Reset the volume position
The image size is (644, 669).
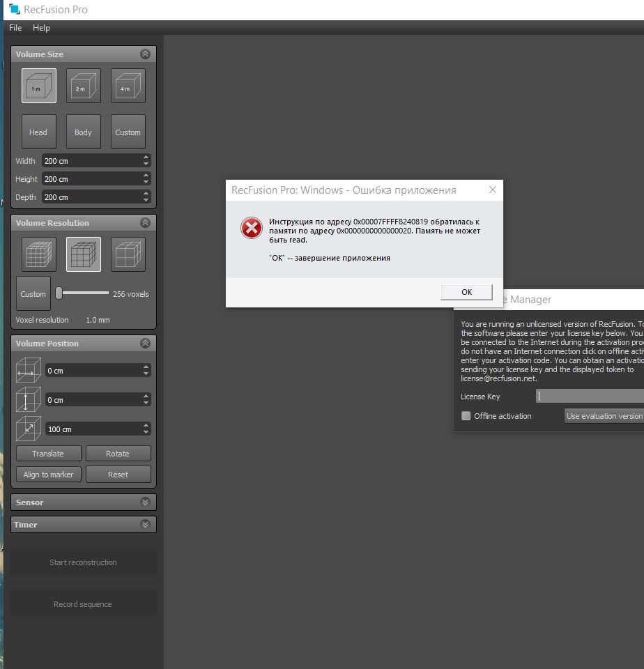pyautogui.click(x=118, y=475)
